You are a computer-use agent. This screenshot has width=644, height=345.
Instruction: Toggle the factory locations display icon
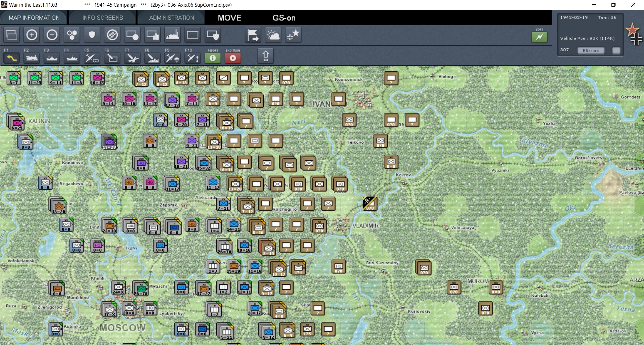[x=173, y=35]
